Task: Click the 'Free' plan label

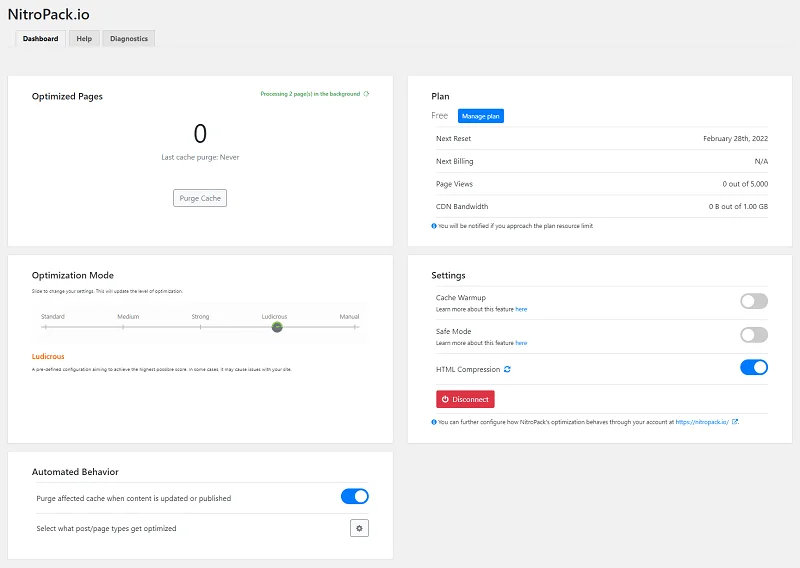Action: [439, 116]
